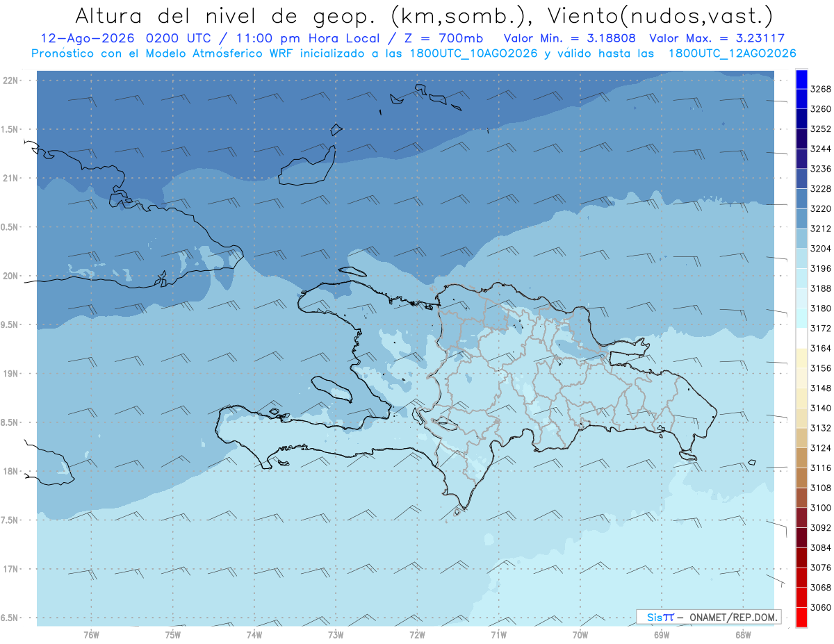
Task: Pick the bright blue swatch above 3268
Action: point(801,79)
